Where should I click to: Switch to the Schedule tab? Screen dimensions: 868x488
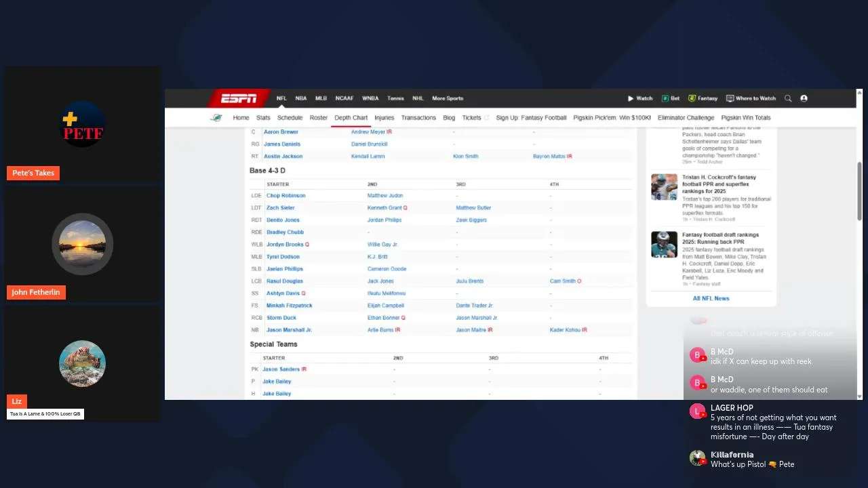[x=290, y=118]
